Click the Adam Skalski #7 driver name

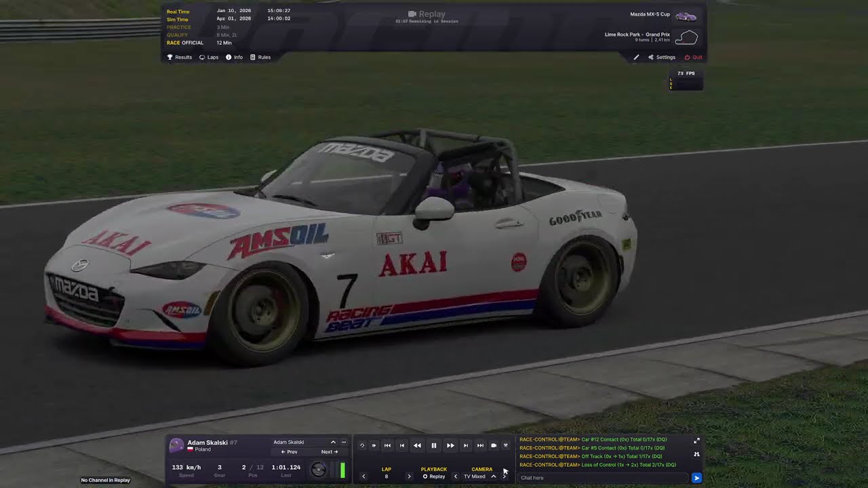212,443
